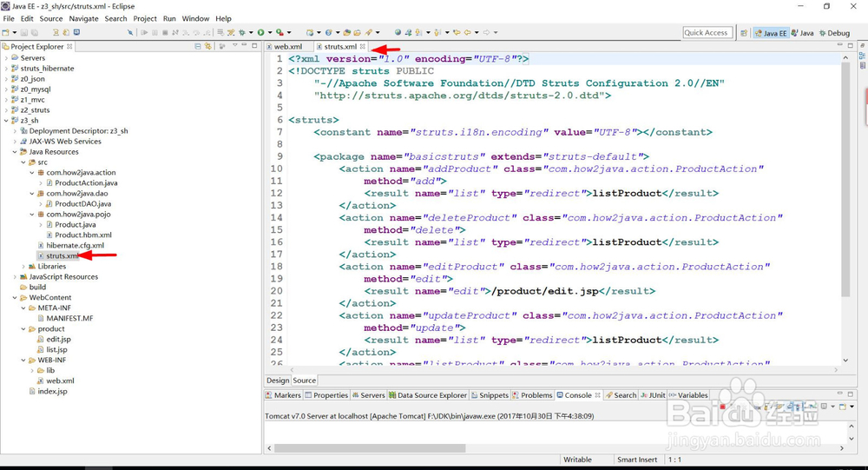868x470 pixels.
Task: Open the Debug button dropdown arrow
Action: pos(251,33)
